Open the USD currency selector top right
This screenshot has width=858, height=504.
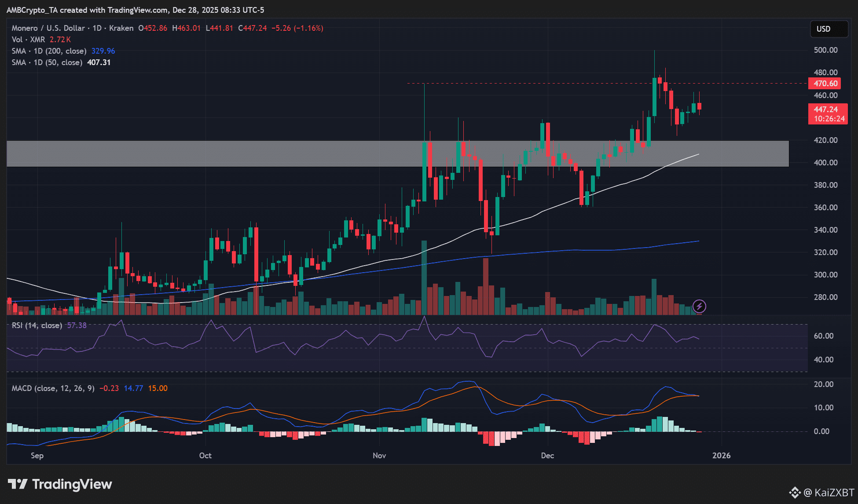click(829, 29)
